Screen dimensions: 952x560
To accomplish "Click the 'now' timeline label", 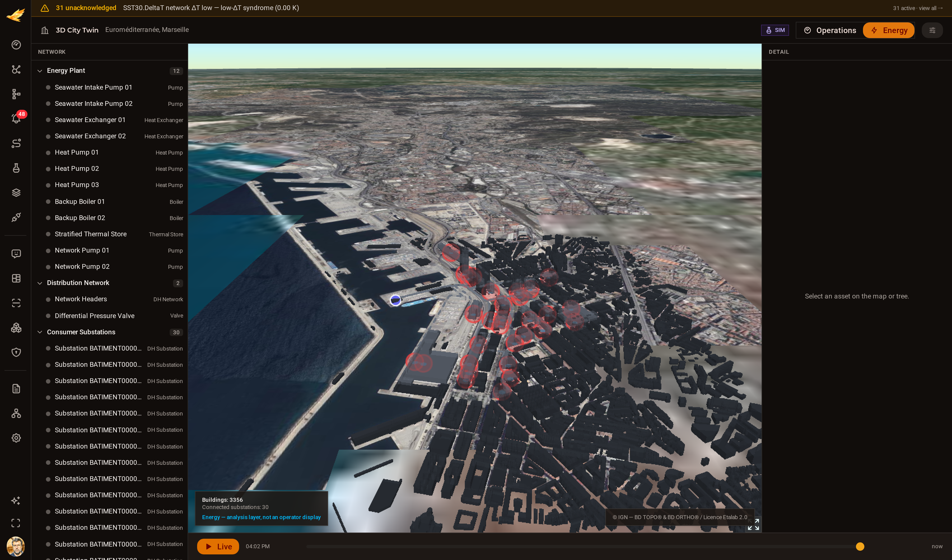I will pyautogui.click(x=937, y=546).
